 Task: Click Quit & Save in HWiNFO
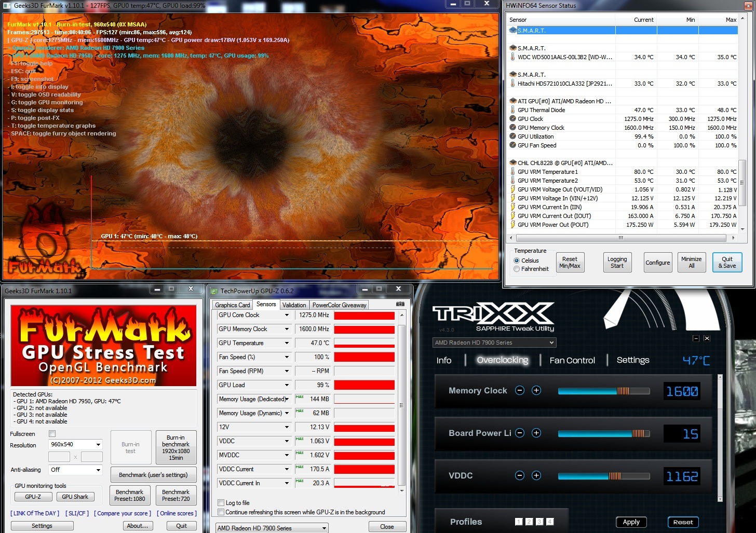(727, 263)
